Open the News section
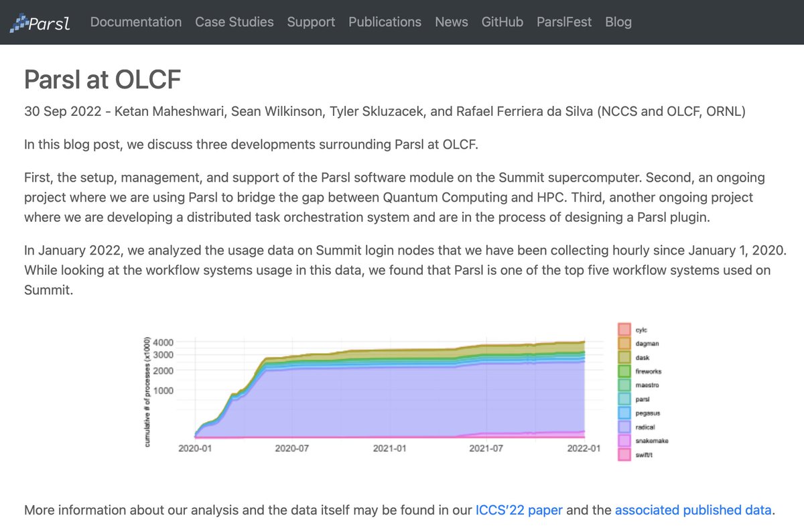 452,22
